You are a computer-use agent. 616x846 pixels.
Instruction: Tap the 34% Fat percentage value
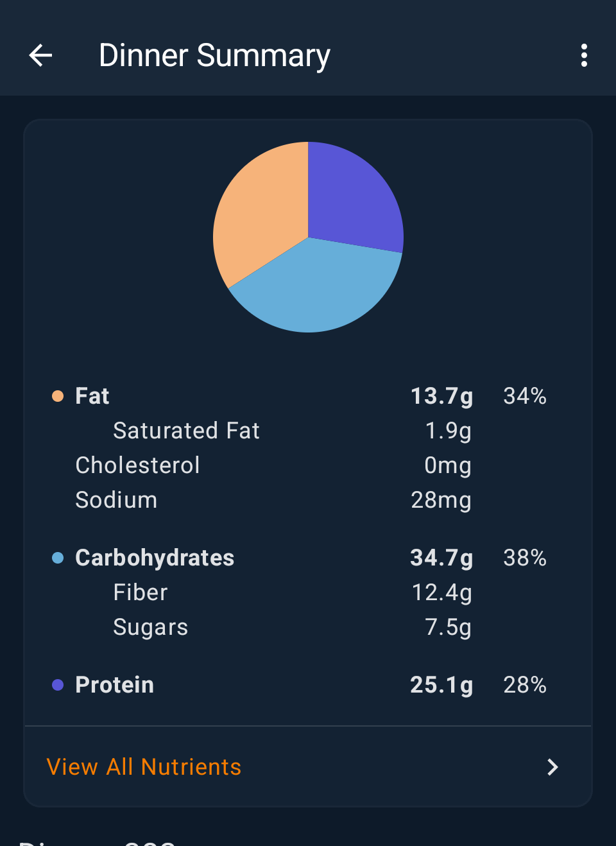525,396
